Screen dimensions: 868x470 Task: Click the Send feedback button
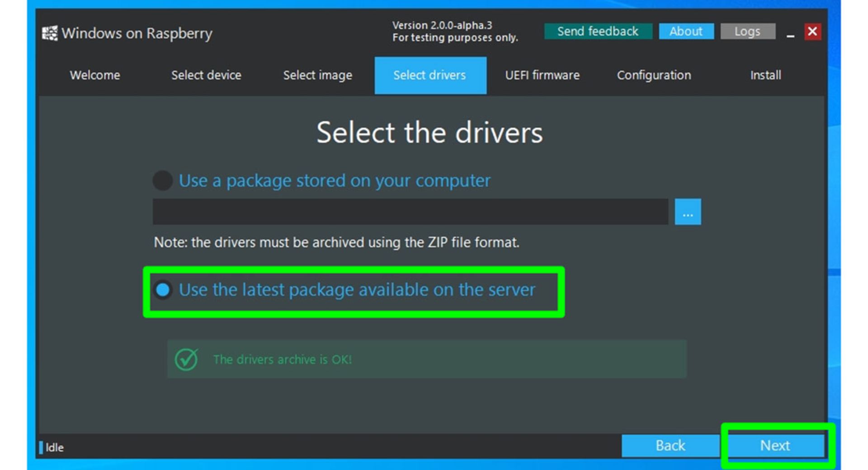598,31
